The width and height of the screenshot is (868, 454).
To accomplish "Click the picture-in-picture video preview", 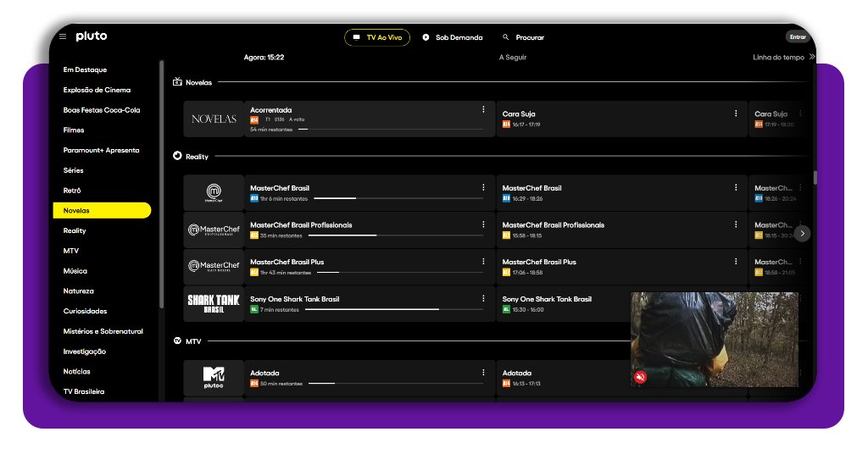I will 715,339.
